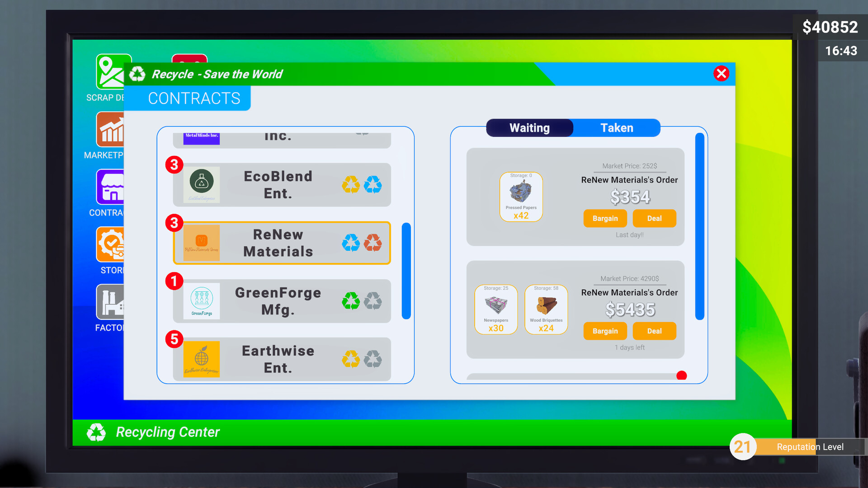
Task: Select the Recycle Save the World logo icon
Action: (138, 74)
